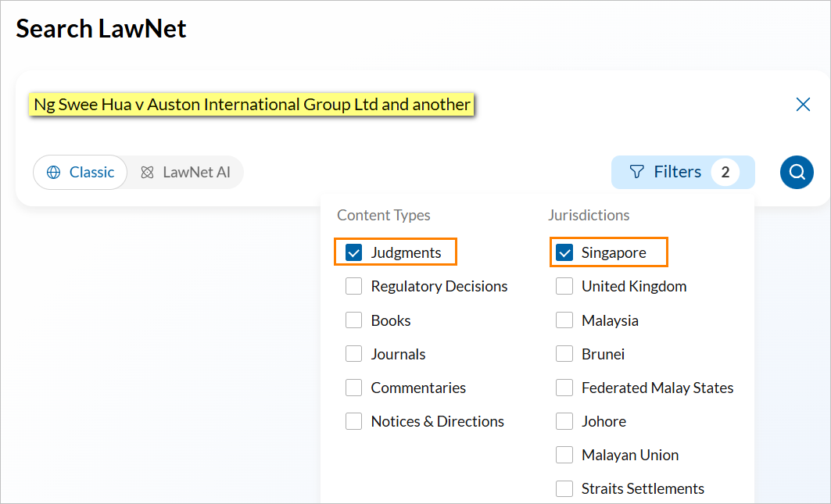Check the Straits Settlements option

(x=564, y=488)
